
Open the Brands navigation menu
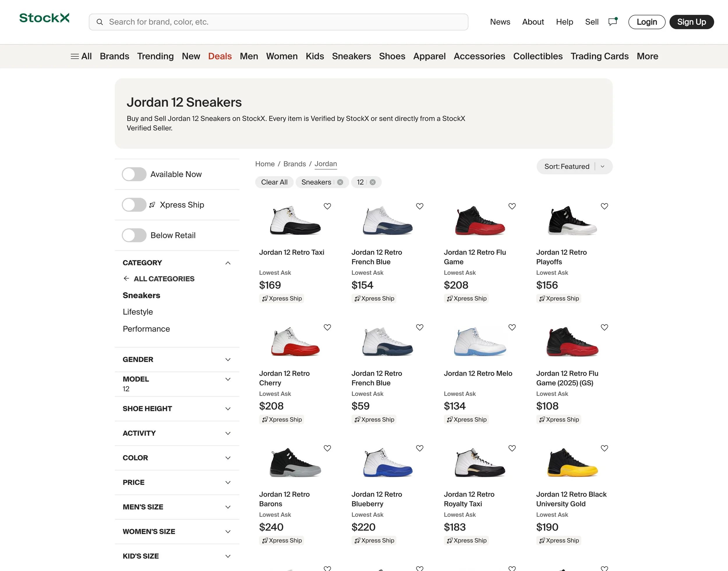click(114, 56)
